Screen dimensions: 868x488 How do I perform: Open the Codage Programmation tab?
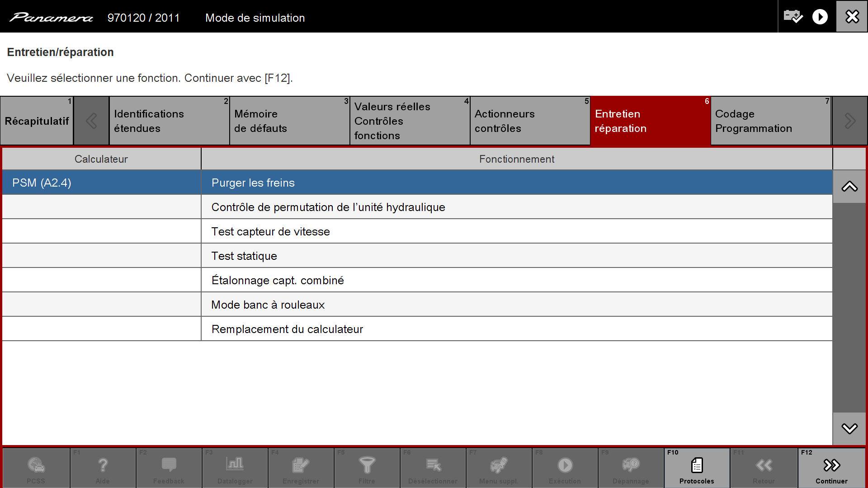pos(770,121)
